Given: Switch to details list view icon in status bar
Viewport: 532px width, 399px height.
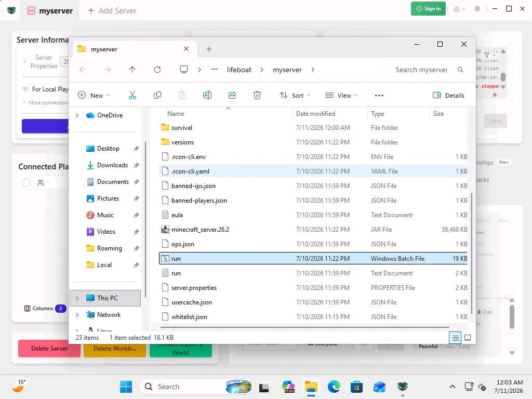Looking at the screenshot, I should tap(455, 338).
